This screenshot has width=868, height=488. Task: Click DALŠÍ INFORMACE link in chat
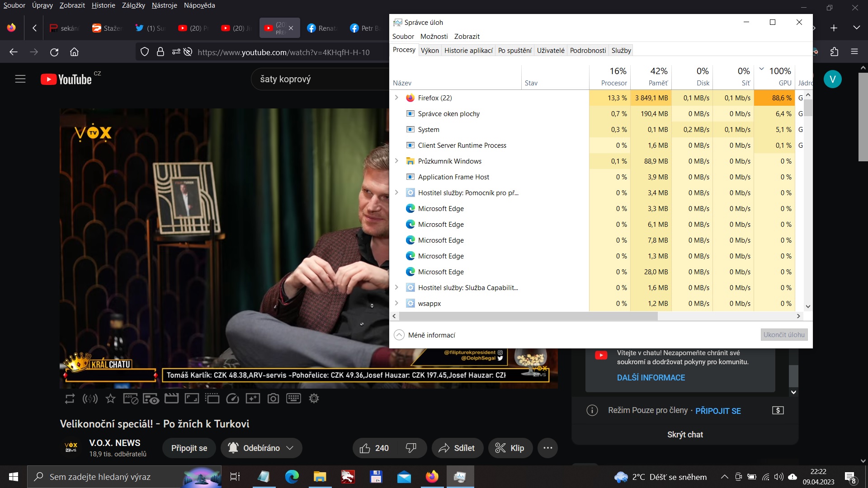click(x=651, y=378)
